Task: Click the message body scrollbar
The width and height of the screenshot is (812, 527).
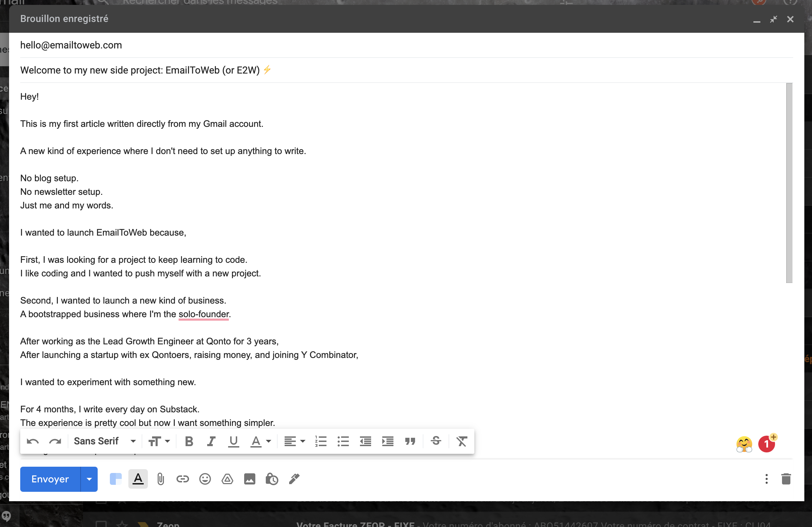Action: (x=789, y=183)
